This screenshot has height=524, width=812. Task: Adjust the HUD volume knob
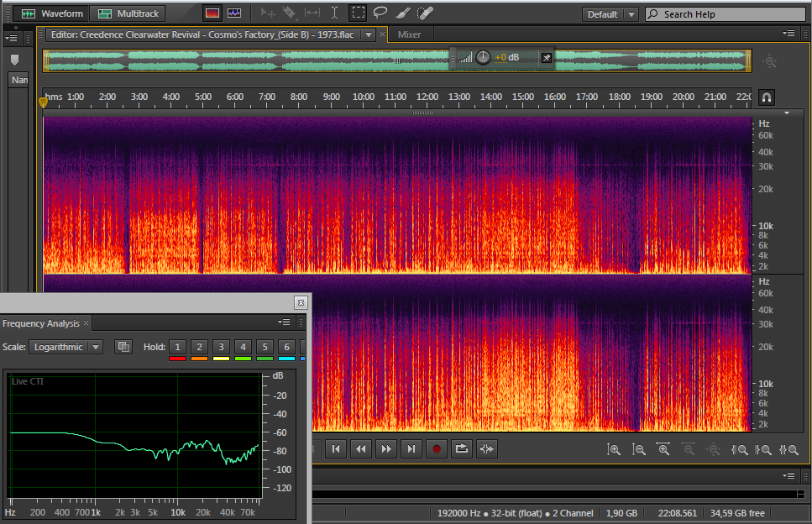pos(483,57)
